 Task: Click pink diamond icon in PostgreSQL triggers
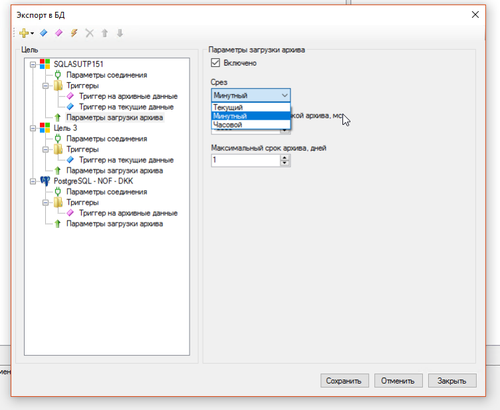point(70,213)
